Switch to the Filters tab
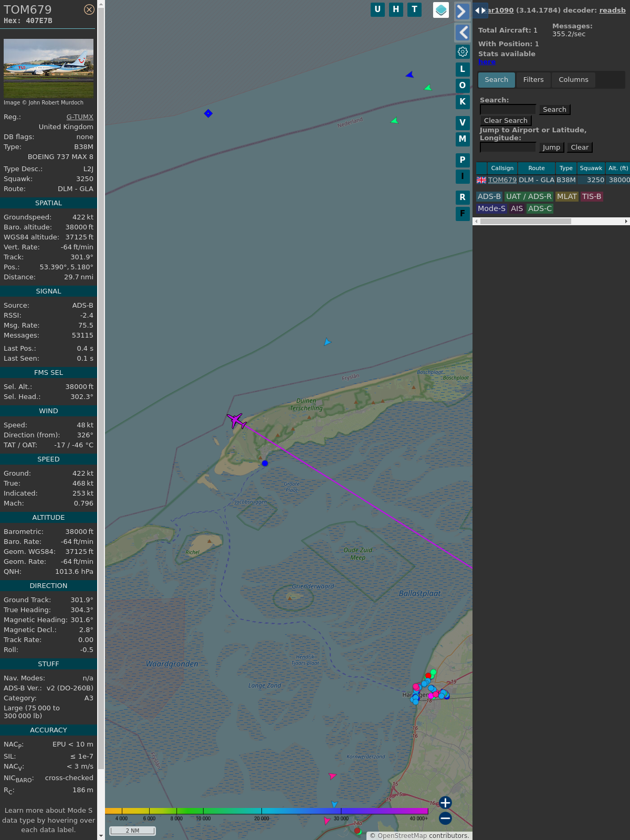This screenshot has width=630, height=840. point(533,80)
